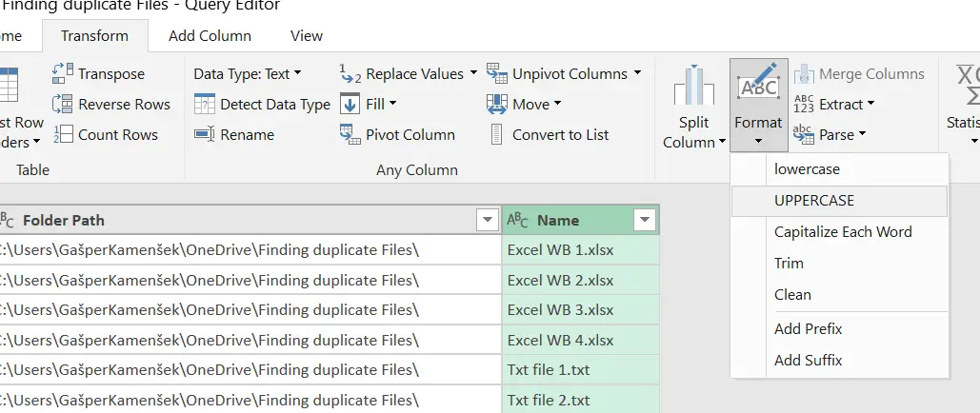The width and height of the screenshot is (980, 413).
Task: Click the Fill down-arrow icon
Action: pyautogui.click(x=350, y=105)
